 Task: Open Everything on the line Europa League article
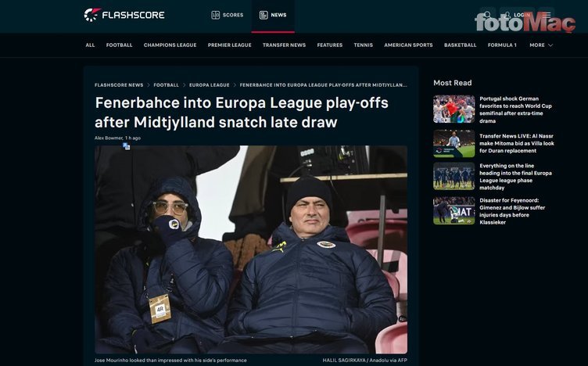pyautogui.click(x=515, y=177)
